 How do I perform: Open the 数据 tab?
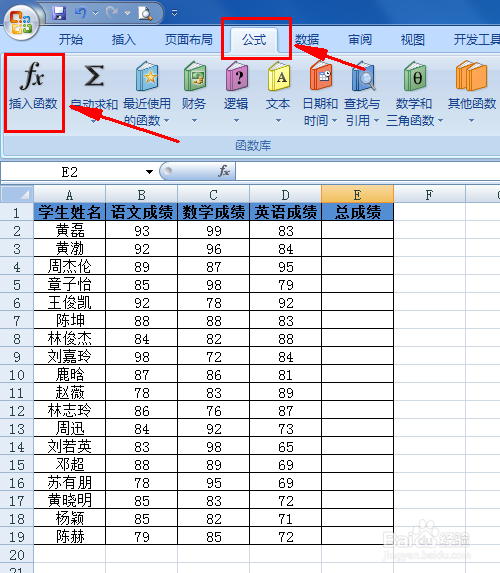click(307, 39)
